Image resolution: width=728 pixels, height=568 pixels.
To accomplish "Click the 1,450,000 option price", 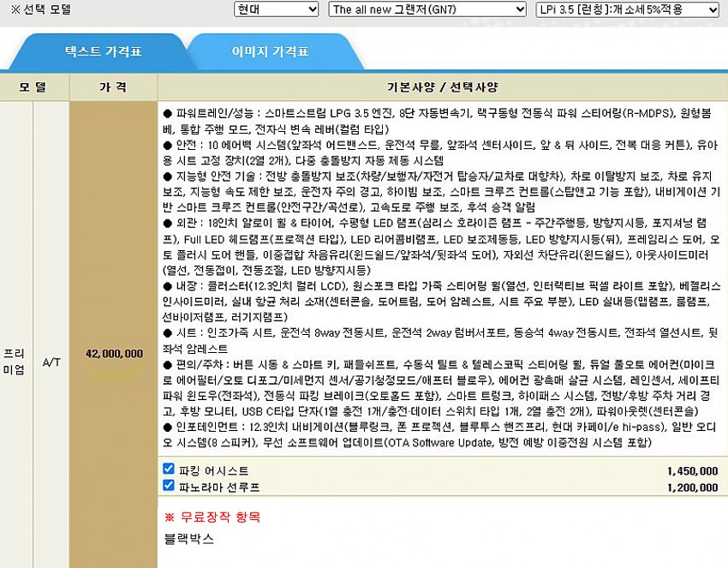I will tap(692, 471).
